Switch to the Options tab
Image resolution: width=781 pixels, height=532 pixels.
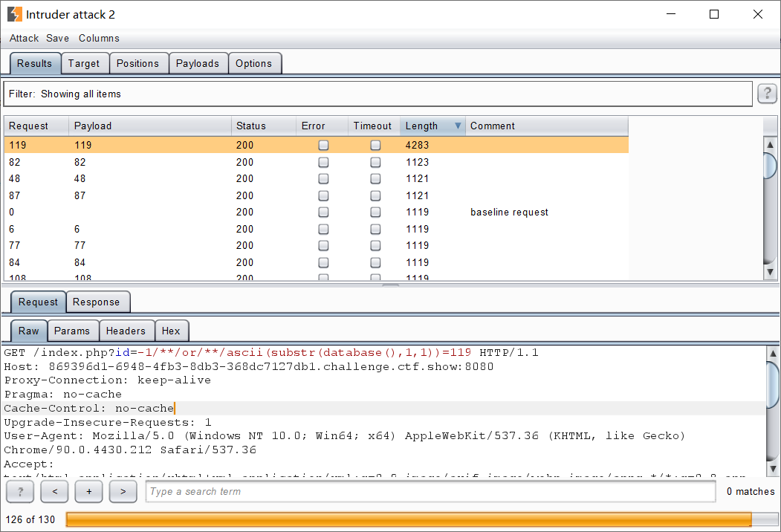pos(254,63)
